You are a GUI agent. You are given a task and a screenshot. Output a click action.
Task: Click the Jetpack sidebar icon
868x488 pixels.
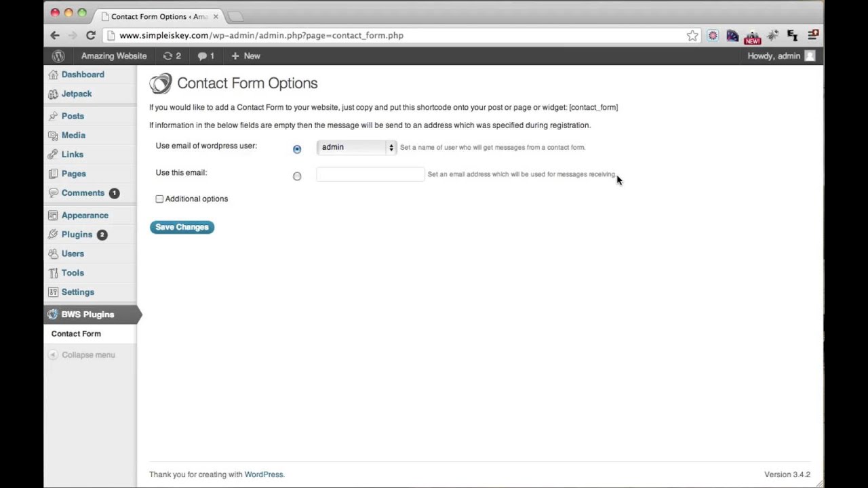53,94
